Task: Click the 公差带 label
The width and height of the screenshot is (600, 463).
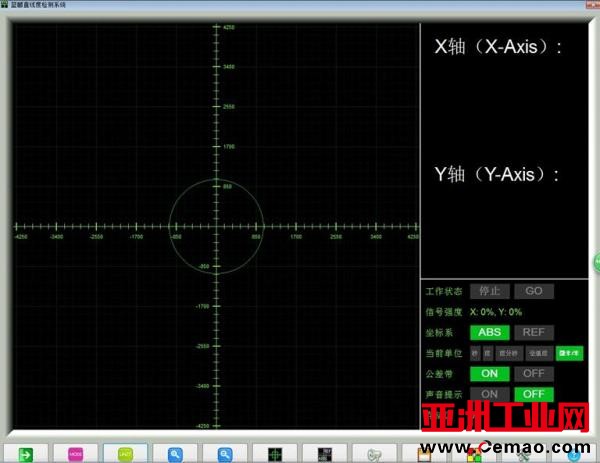Action: coord(439,374)
